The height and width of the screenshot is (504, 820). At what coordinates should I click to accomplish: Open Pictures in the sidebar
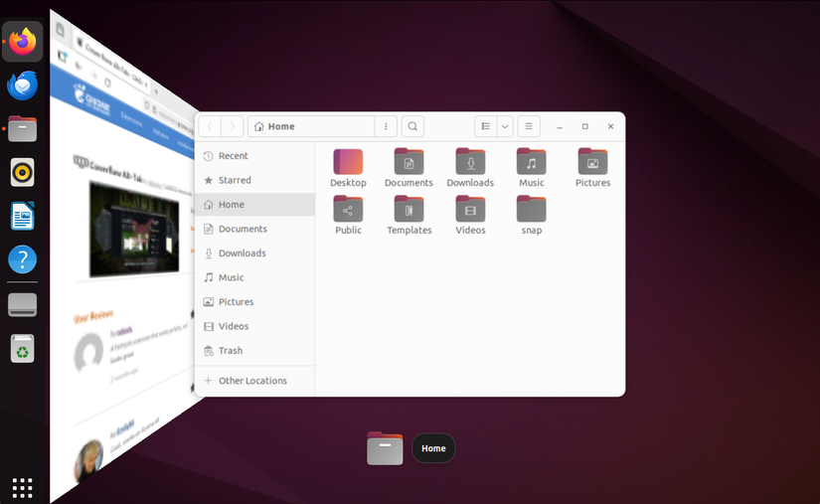[255, 301]
